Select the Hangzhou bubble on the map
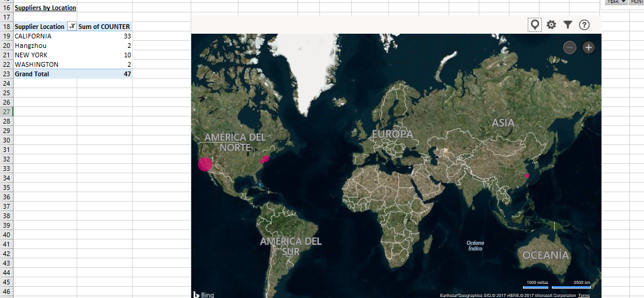Image resolution: width=644 pixels, height=298 pixels. click(x=527, y=176)
